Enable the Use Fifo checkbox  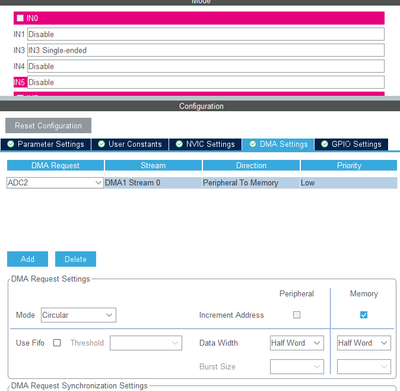coord(57,343)
